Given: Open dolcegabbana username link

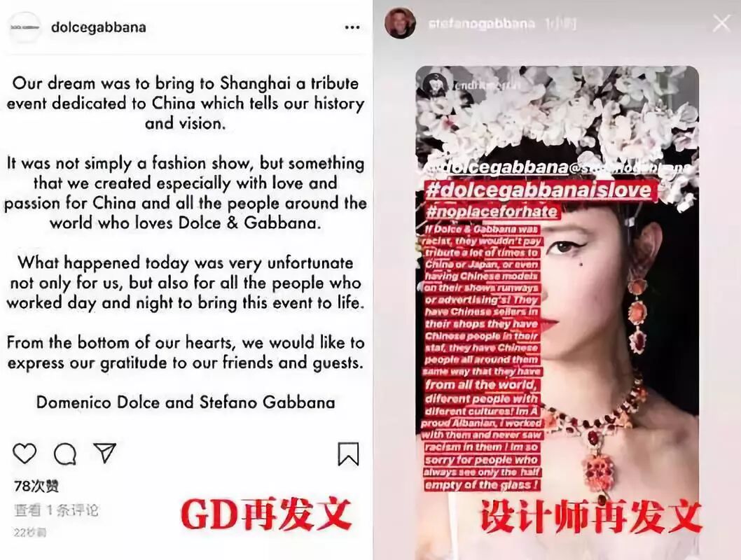Looking at the screenshot, I should [98, 27].
